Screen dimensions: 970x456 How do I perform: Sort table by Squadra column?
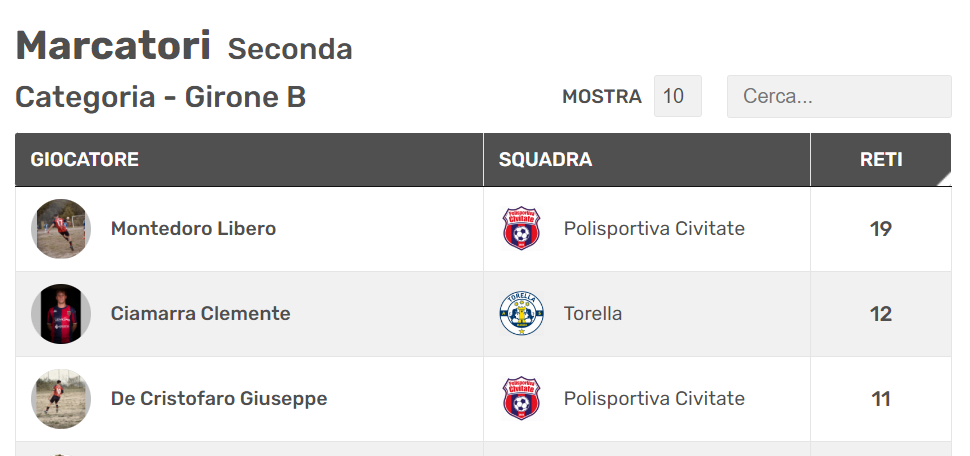[x=646, y=160]
